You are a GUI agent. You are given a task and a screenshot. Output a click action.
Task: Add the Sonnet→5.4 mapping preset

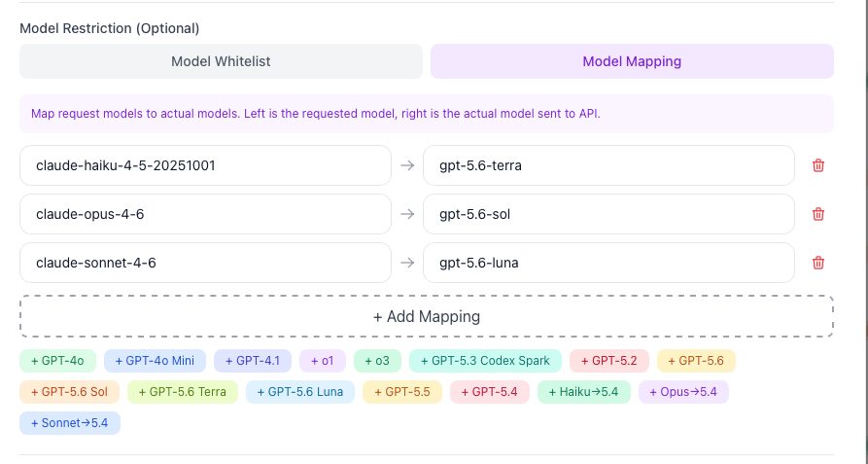point(70,423)
